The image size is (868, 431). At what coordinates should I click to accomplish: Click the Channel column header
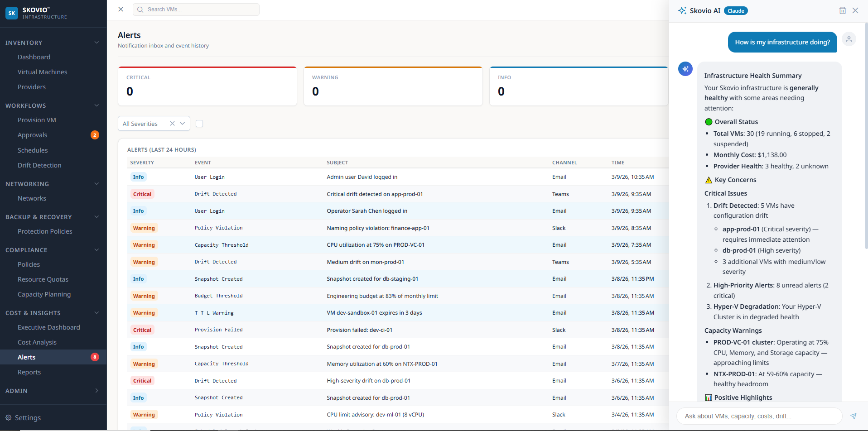tap(564, 163)
